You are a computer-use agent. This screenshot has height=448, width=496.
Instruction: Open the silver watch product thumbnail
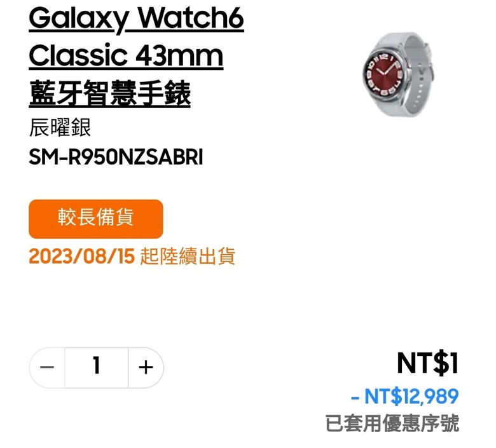coord(397,74)
